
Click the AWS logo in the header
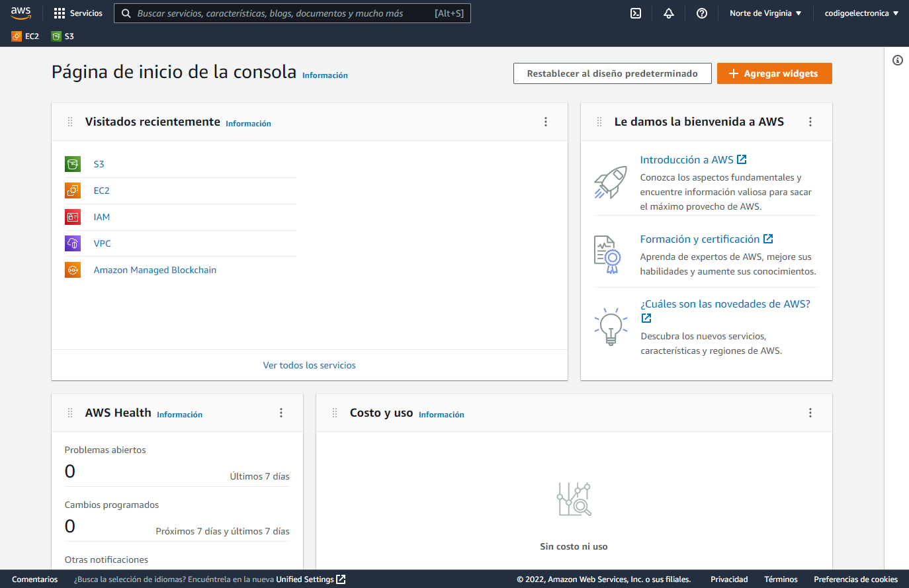[x=21, y=13]
